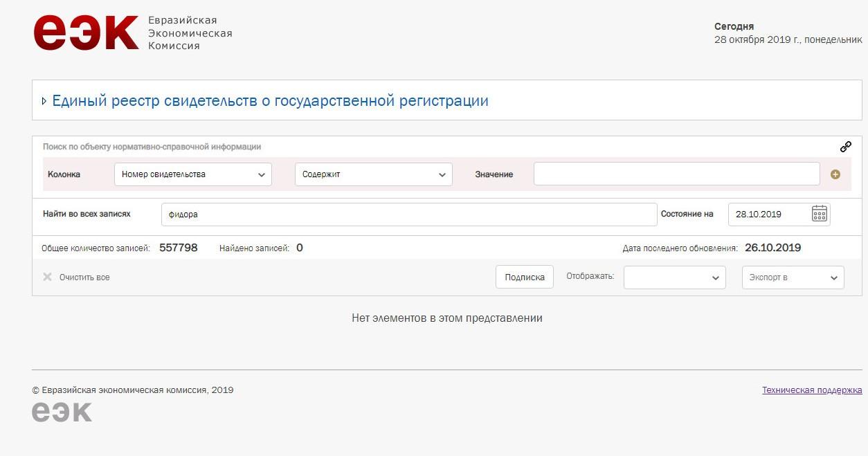Viewport: 868px width, 456px height.
Task: Open calendar picker icon for date
Action: coord(820,214)
